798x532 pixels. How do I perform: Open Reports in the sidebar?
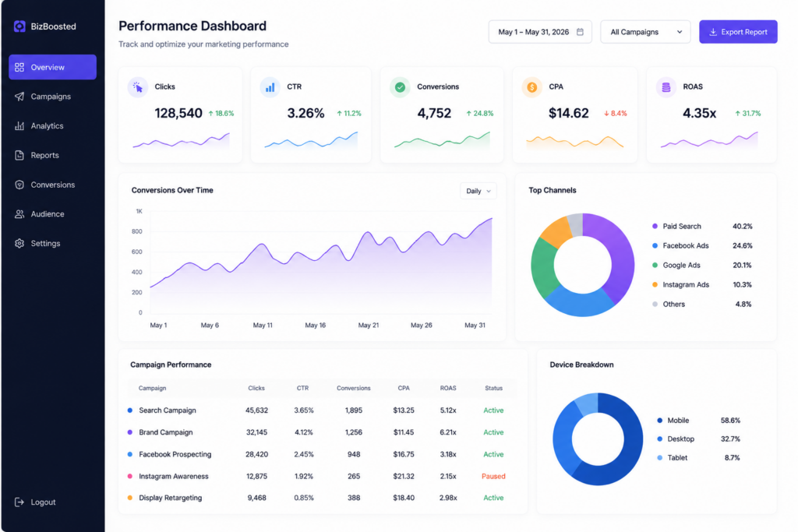pyautogui.click(x=52, y=155)
